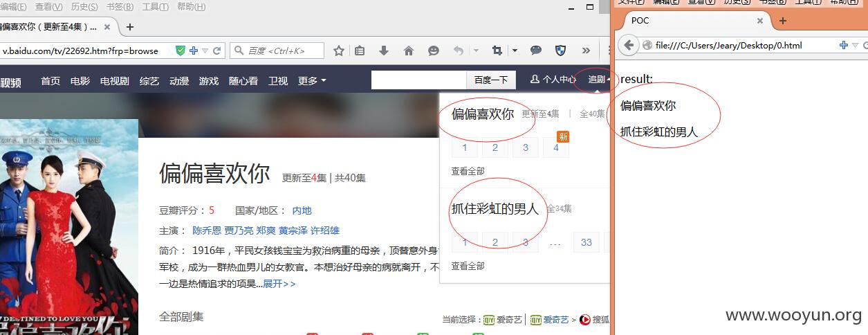Open actor 贾乃亮 link
868x335 pixels.
[x=239, y=230]
